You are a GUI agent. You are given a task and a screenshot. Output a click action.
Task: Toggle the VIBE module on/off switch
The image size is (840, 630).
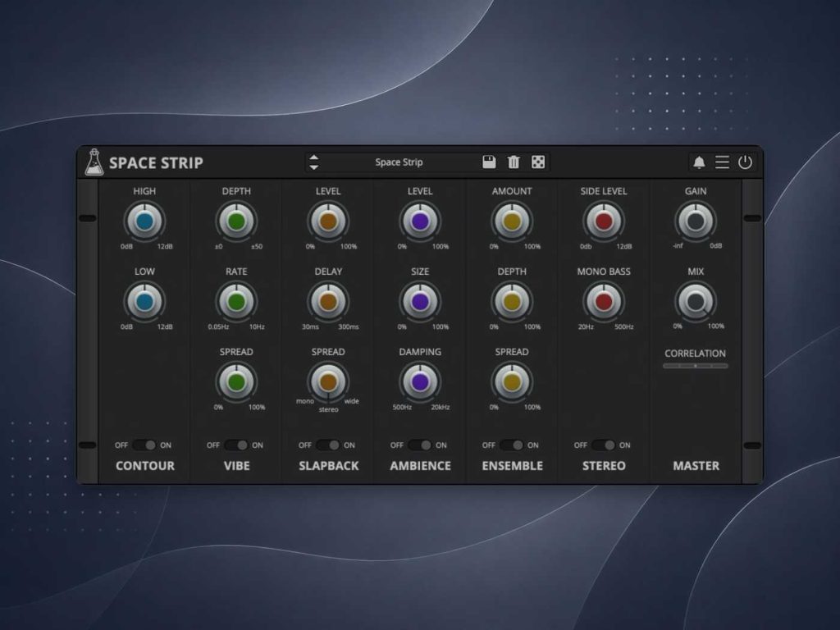click(236, 445)
